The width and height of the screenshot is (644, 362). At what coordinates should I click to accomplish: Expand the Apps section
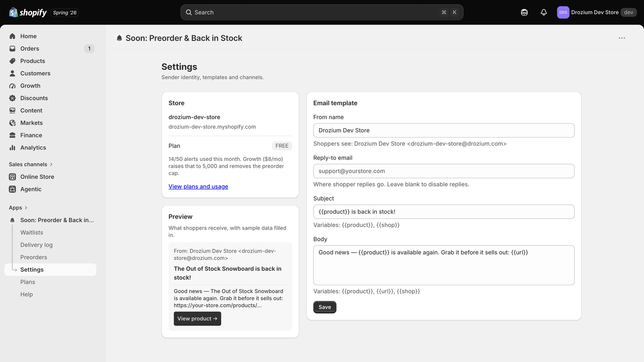[18, 208]
